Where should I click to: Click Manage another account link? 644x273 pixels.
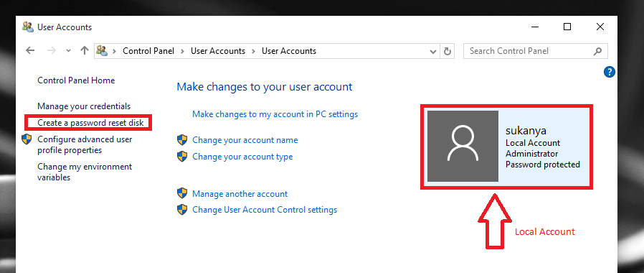[240, 194]
